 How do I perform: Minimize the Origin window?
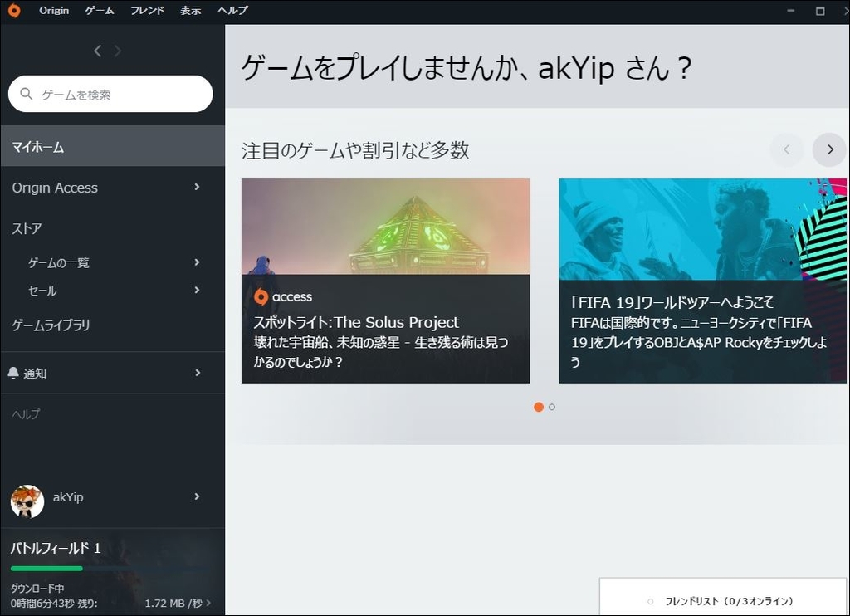[791, 10]
